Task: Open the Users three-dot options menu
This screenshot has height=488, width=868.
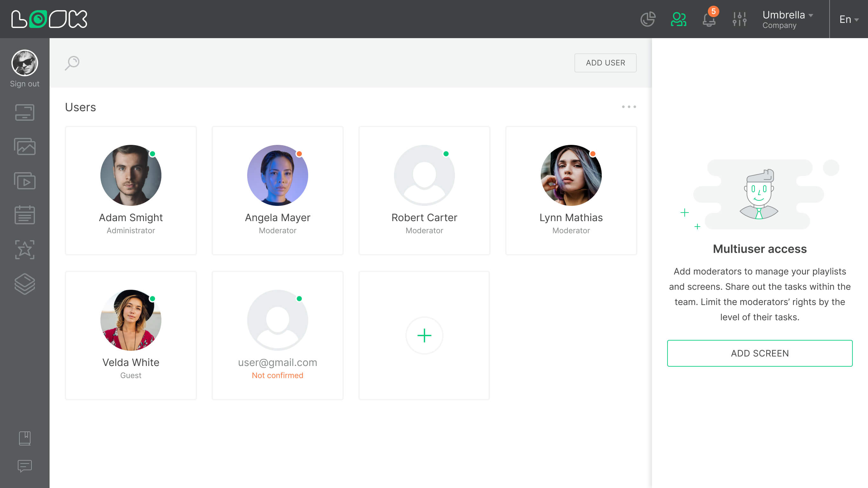Action: pyautogui.click(x=629, y=107)
